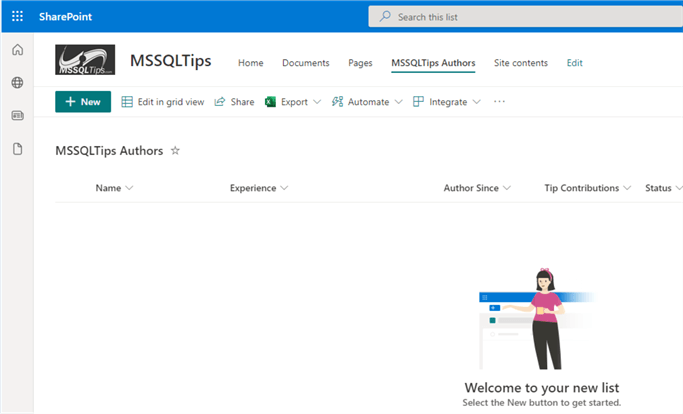This screenshot has height=414, width=683.
Task: Expand the Integrate dropdown chevron
Action: [477, 102]
